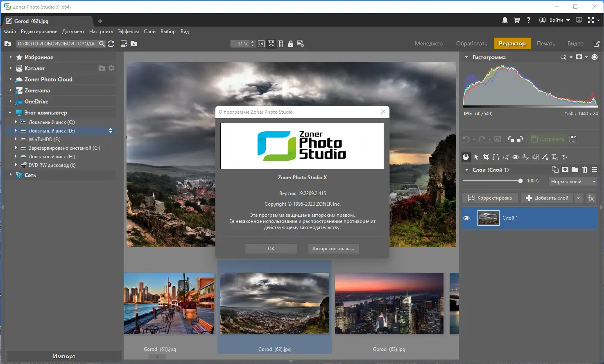604x364 pixels.
Task: Expand the Избранное tree node
Action: (10, 57)
